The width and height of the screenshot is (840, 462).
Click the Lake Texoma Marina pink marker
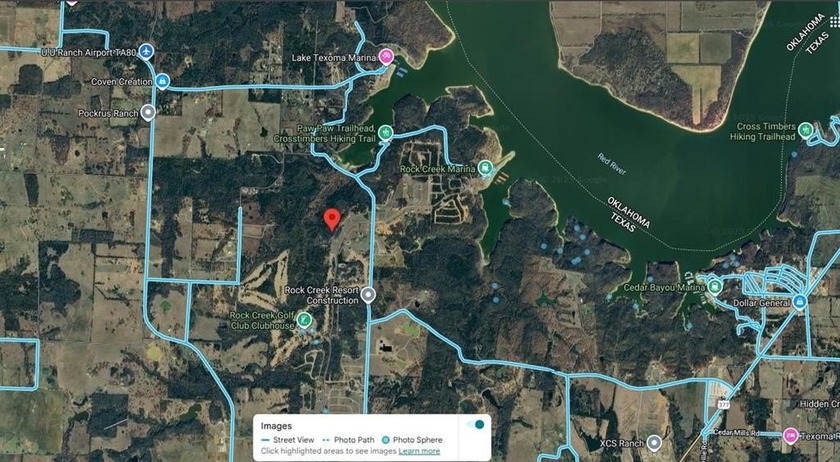(x=386, y=57)
